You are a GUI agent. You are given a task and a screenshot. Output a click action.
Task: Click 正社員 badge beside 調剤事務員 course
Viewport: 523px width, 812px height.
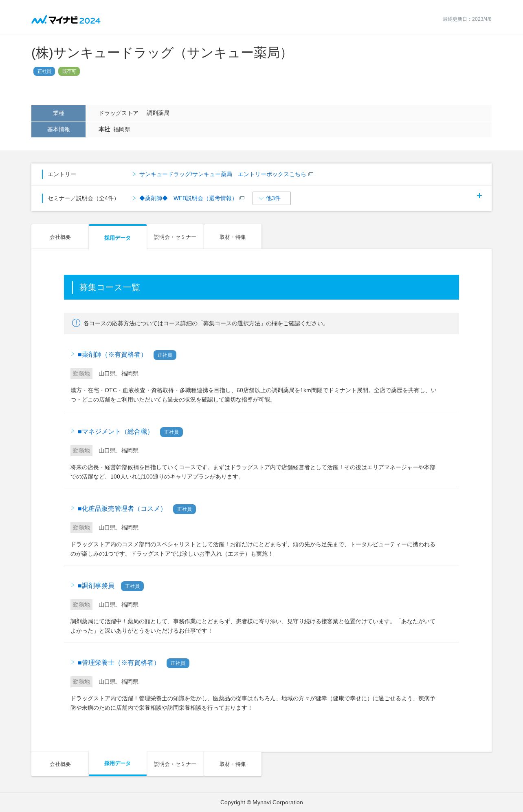(132, 586)
